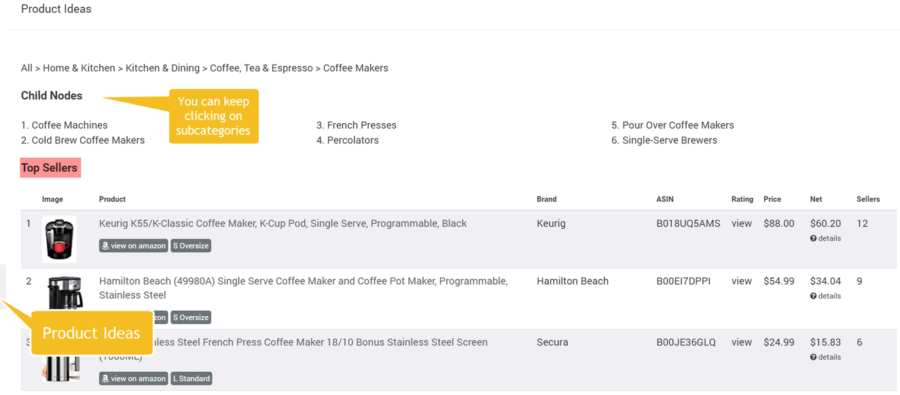
Task: Click the Net column header
Action: click(x=816, y=199)
